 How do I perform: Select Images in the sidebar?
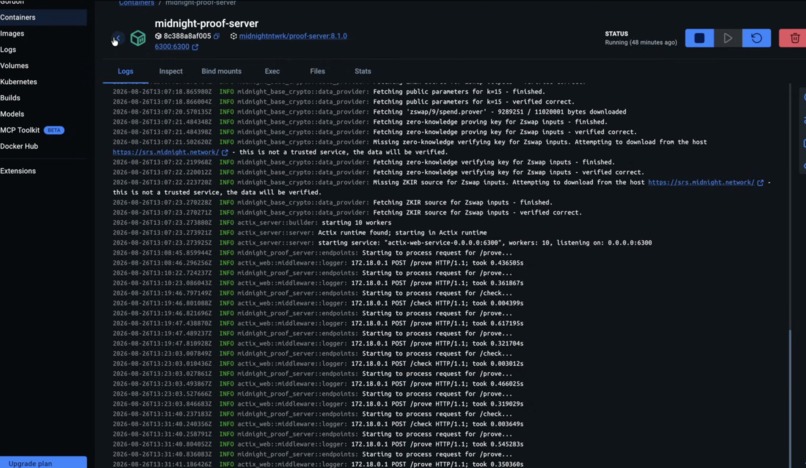(43, 33)
